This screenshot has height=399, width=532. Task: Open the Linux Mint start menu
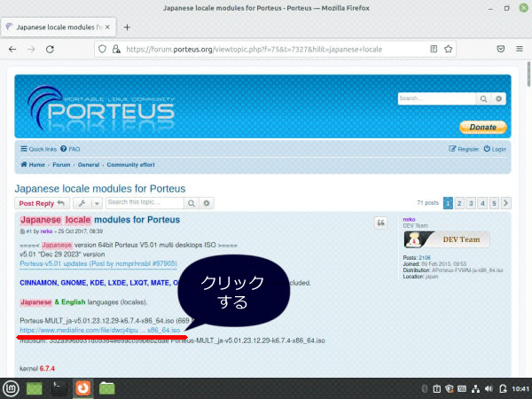[11, 388]
